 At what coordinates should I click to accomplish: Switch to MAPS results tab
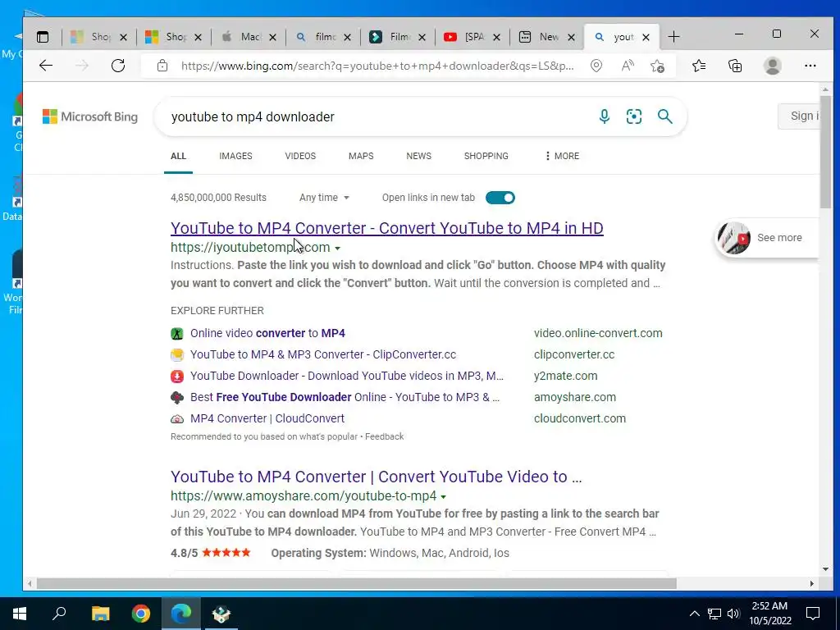361,156
